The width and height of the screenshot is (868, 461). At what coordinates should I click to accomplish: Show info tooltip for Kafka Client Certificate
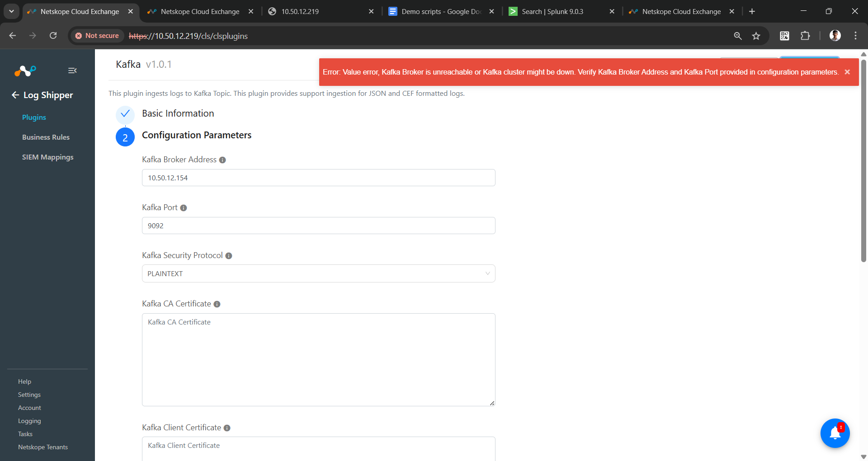[x=227, y=428]
